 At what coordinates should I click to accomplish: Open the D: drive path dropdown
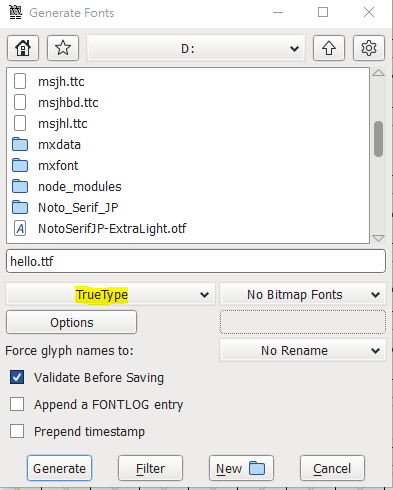point(196,48)
